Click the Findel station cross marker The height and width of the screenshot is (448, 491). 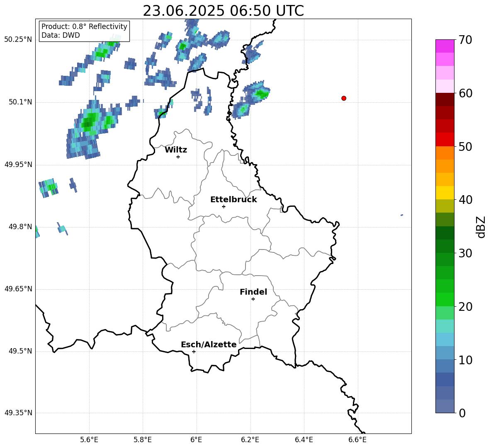253,299
